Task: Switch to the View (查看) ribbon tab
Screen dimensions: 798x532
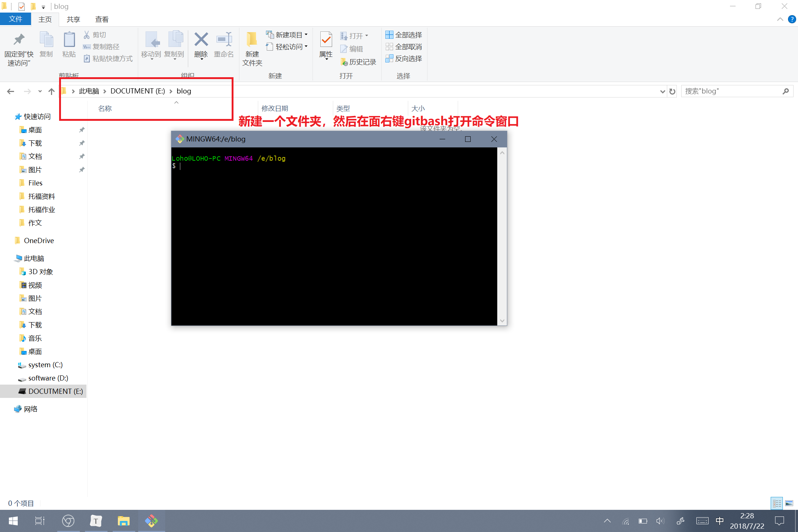Action: pyautogui.click(x=102, y=19)
